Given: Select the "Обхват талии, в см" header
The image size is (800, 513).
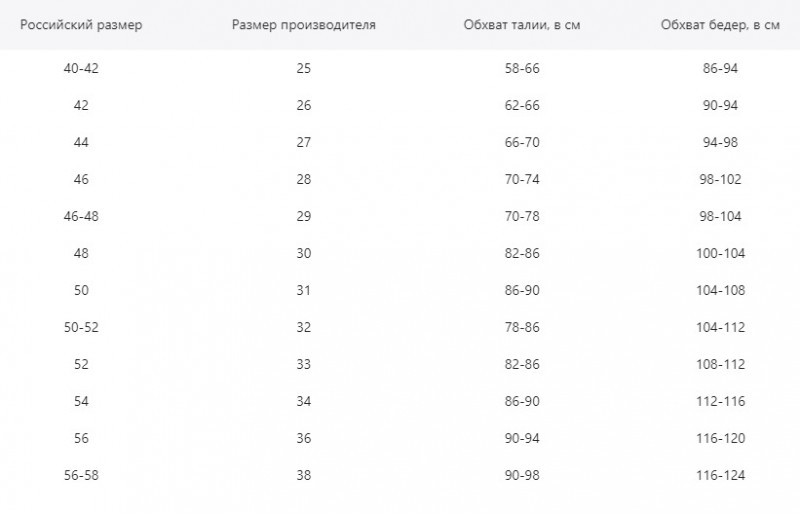Looking at the screenshot, I should click(x=522, y=25).
